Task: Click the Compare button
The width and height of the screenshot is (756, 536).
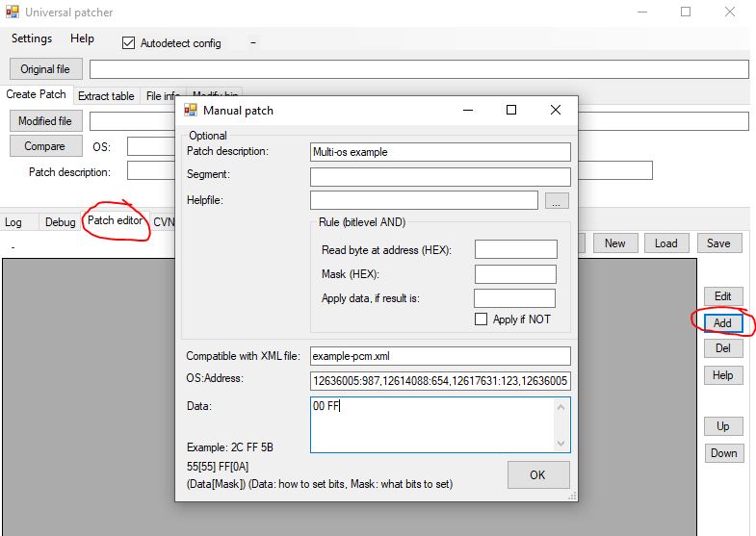Action: [46, 146]
